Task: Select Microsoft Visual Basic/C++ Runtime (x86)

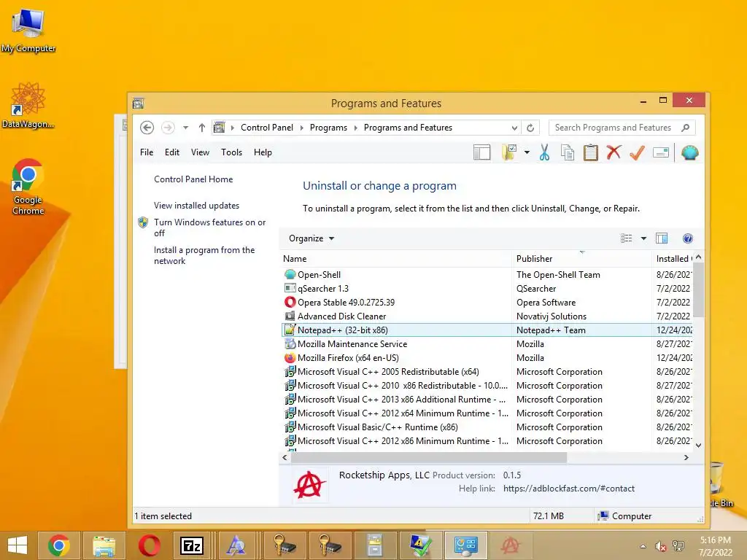Action: [487, 427]
